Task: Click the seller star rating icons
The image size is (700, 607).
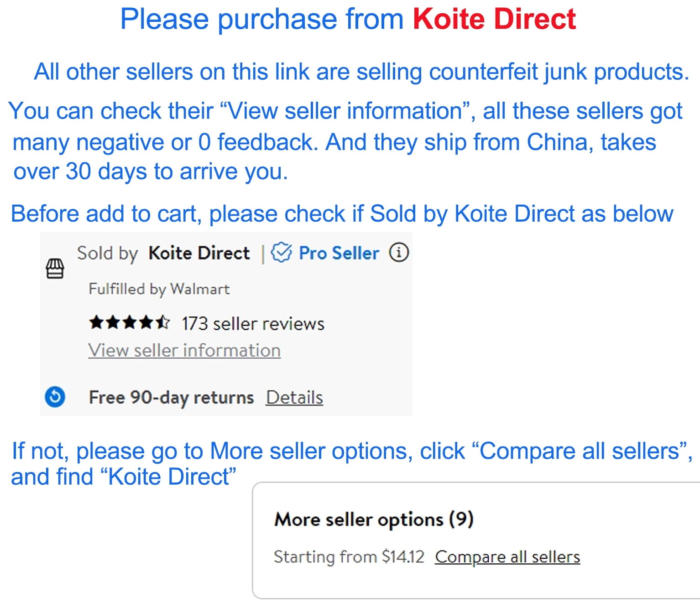Action: [130, 323]
